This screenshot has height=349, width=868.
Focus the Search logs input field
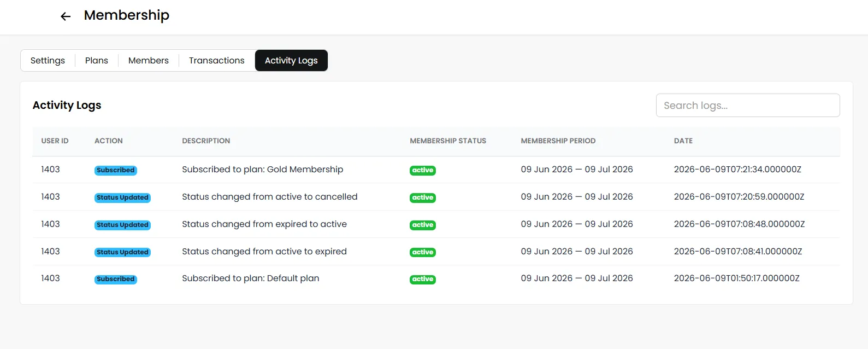pos(748,106)
